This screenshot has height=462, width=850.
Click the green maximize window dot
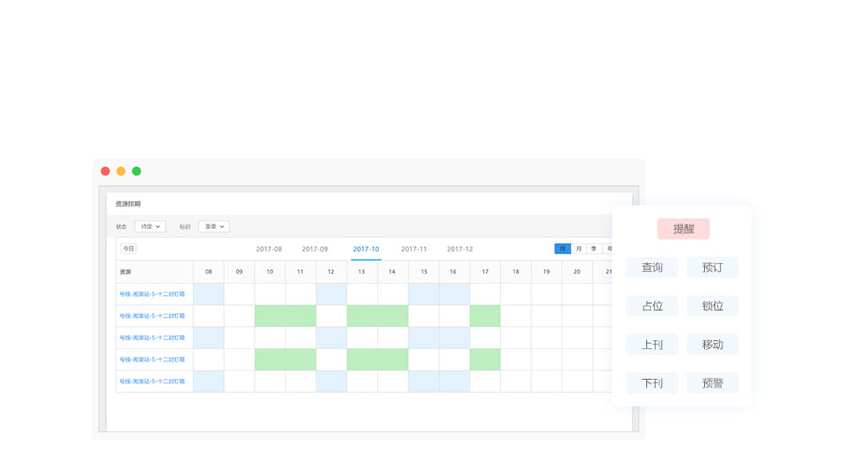137,171
